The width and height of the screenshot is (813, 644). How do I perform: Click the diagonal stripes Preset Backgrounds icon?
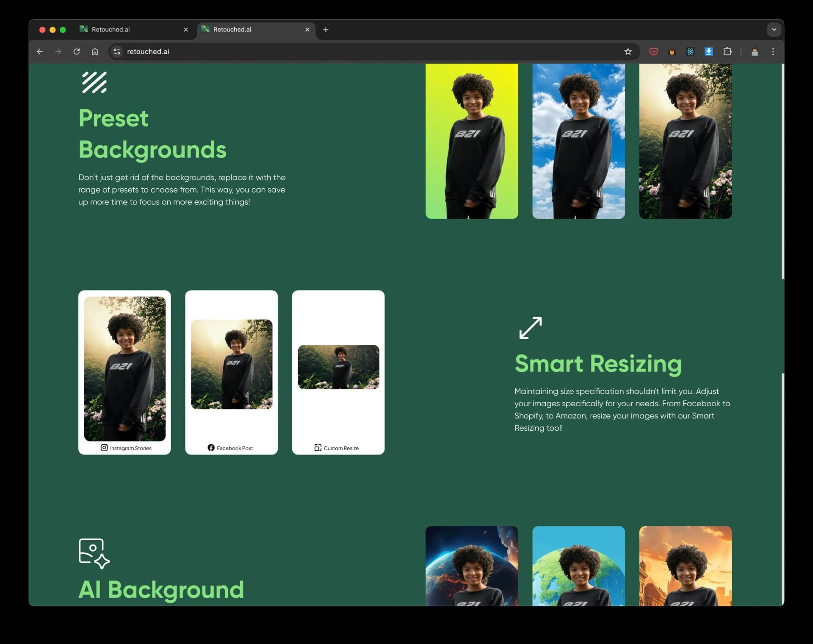(94, 83)
